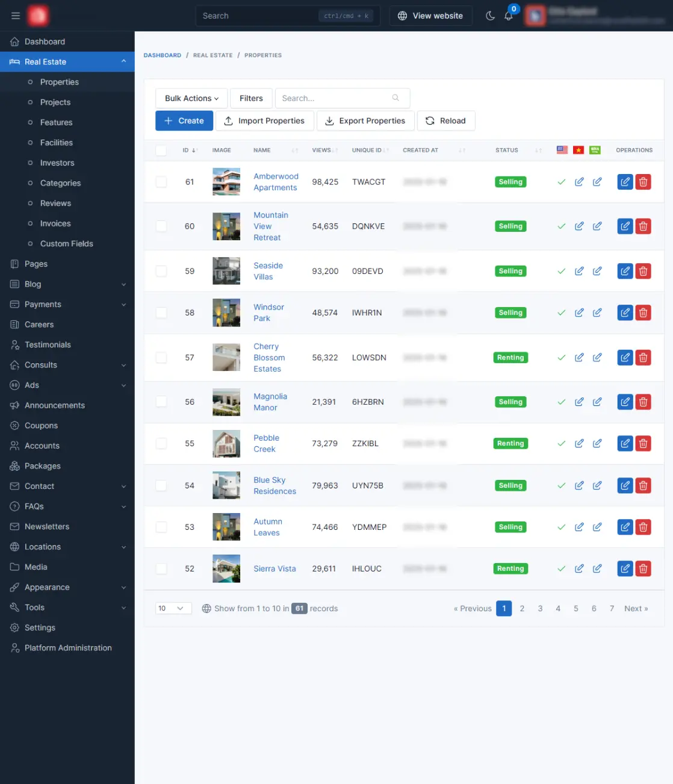Edit Vietnamese translation for Pebble Creek
673x784 pixels.
579,443
